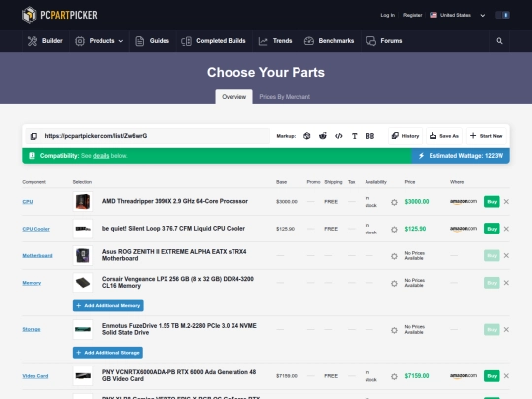Click the $3000.00 CPU price

point(417,202)
